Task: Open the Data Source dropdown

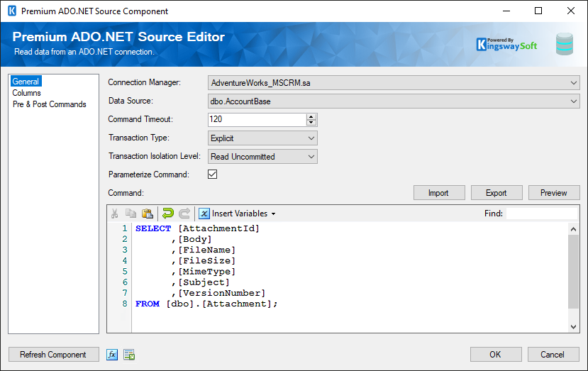Action: pos(394,101)
